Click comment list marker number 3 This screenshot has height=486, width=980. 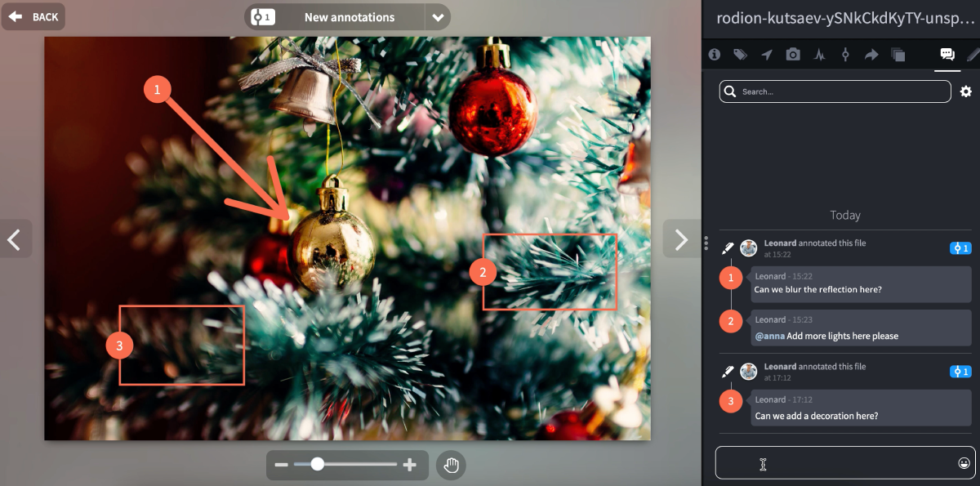(x=731, y=402)
